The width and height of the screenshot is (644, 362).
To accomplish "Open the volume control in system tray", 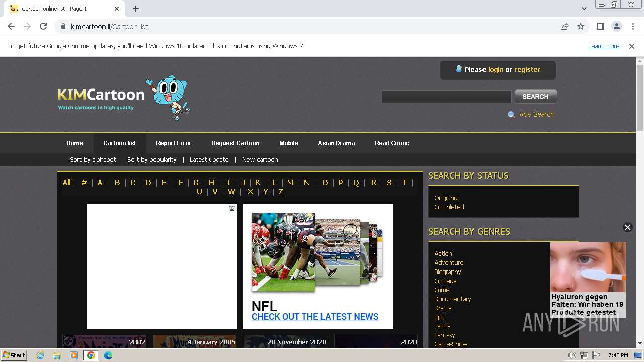I will 572,355.
